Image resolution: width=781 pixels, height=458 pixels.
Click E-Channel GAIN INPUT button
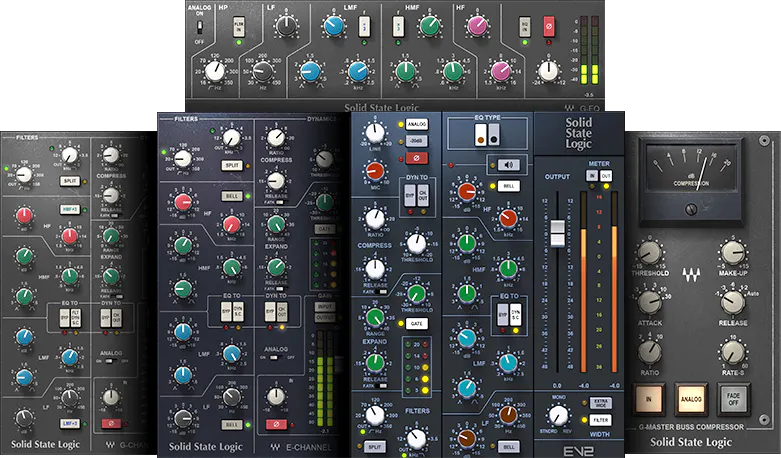click(x=324, y=307)
